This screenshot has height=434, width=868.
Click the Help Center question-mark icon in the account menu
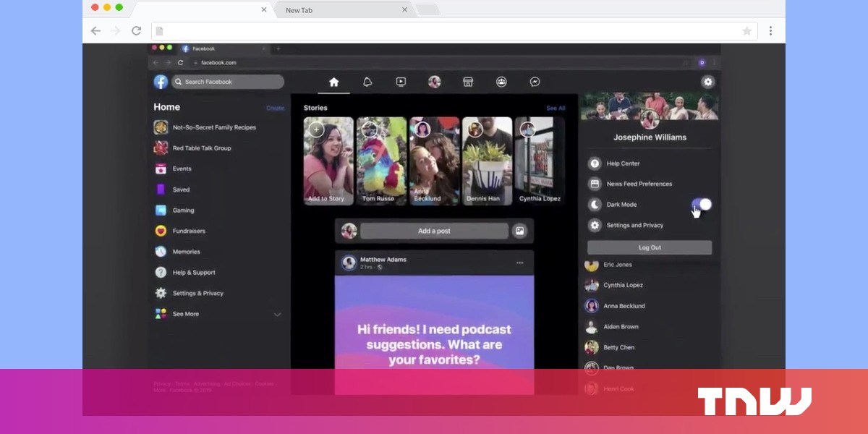click(x=595, y=163)
